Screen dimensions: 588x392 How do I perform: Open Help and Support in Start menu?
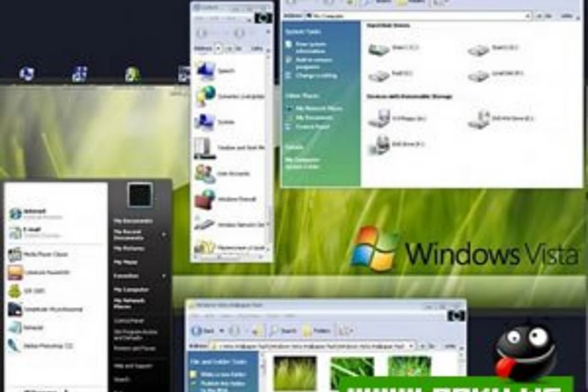tap(133, 366)
